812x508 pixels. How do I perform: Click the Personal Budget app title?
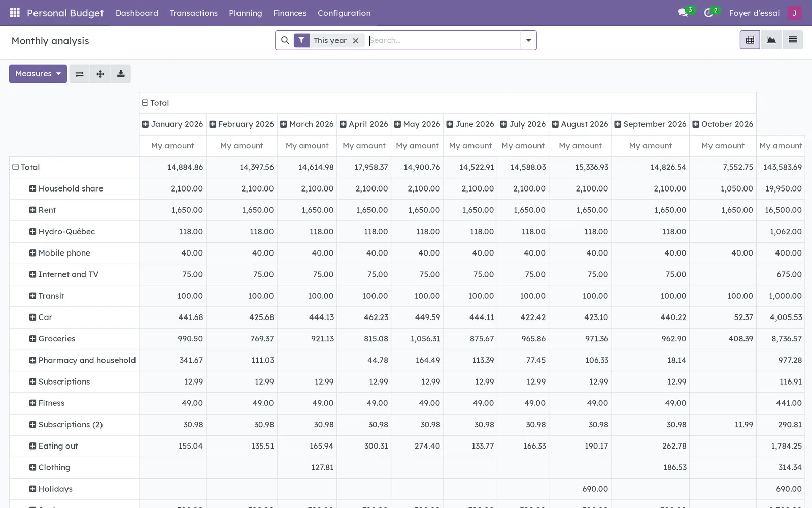click(65, 13)
